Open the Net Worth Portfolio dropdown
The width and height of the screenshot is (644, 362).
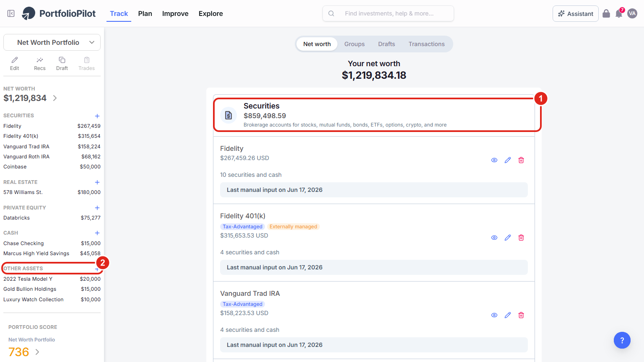(52, 42)
